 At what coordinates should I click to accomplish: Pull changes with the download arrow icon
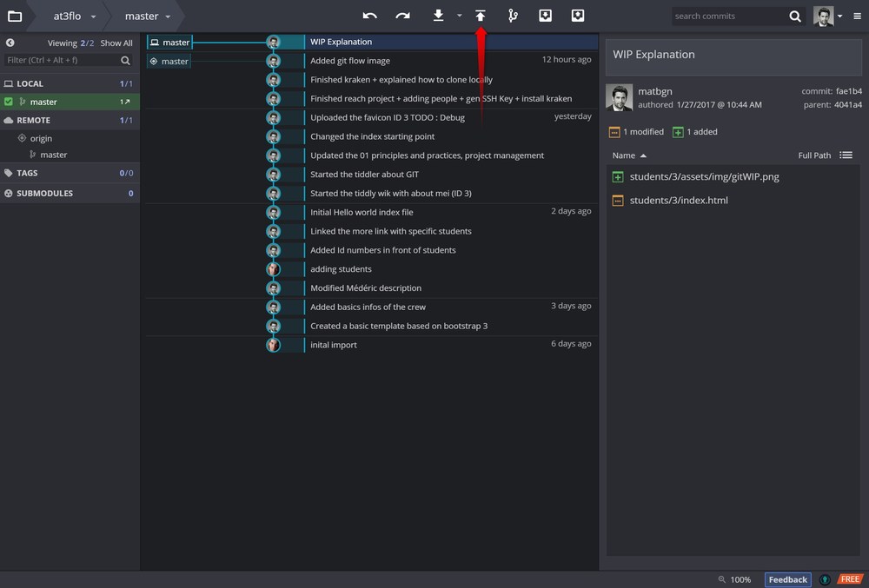(438, 16)
